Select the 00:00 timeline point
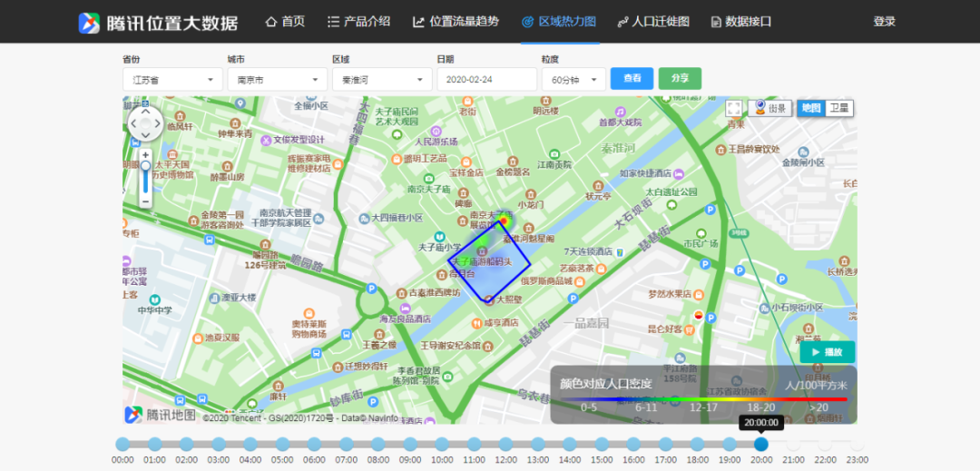The height and width of the screenshot is (471, 980). pos(122,444)
